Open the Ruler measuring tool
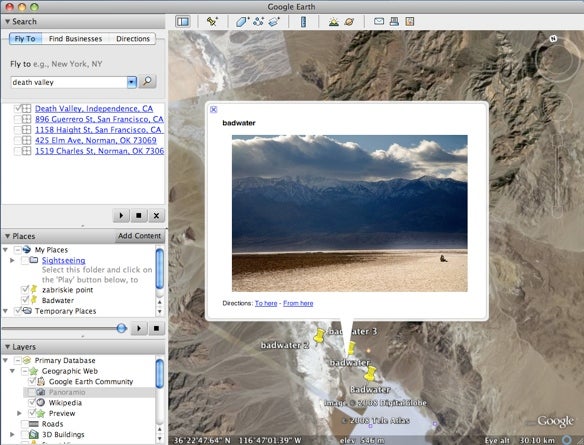 click(x=304, y=22)
